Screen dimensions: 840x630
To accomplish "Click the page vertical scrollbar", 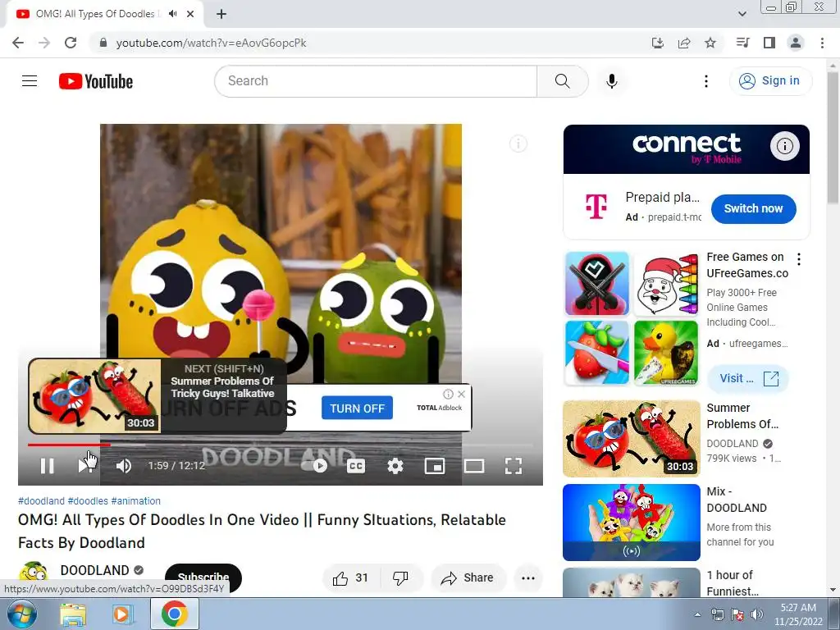I will pos(833,138).
